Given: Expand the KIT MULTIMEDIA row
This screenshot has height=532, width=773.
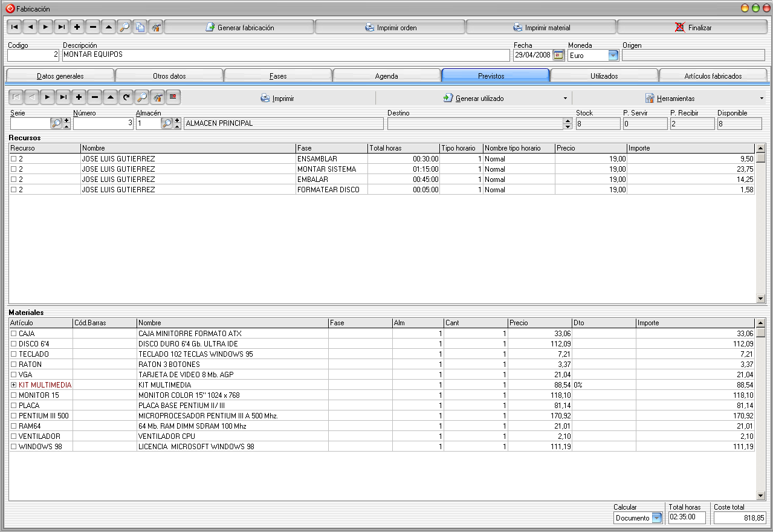Looking at the screenshot, I should (x=13, y=385).
